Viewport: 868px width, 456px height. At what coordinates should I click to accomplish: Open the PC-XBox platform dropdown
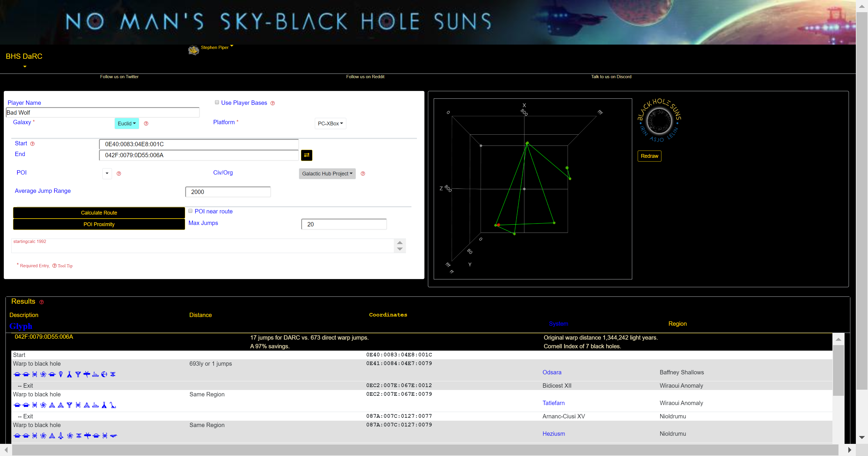click(330, 123)
